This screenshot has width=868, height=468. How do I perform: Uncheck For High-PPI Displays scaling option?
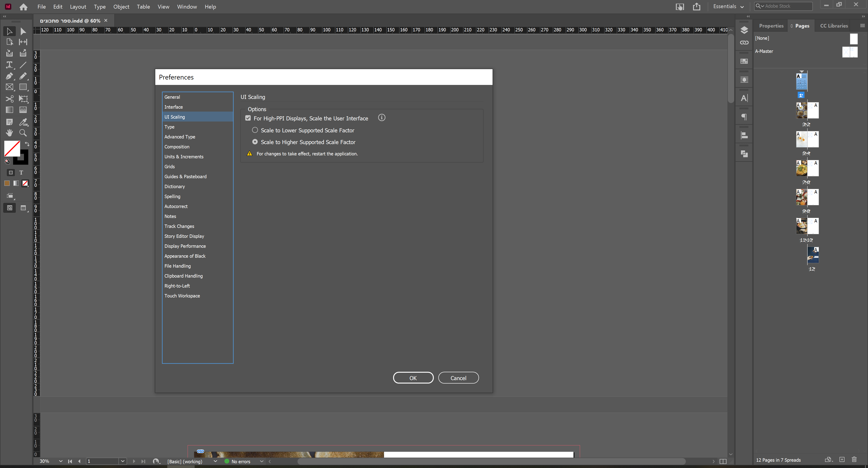(x=248, y=118)
